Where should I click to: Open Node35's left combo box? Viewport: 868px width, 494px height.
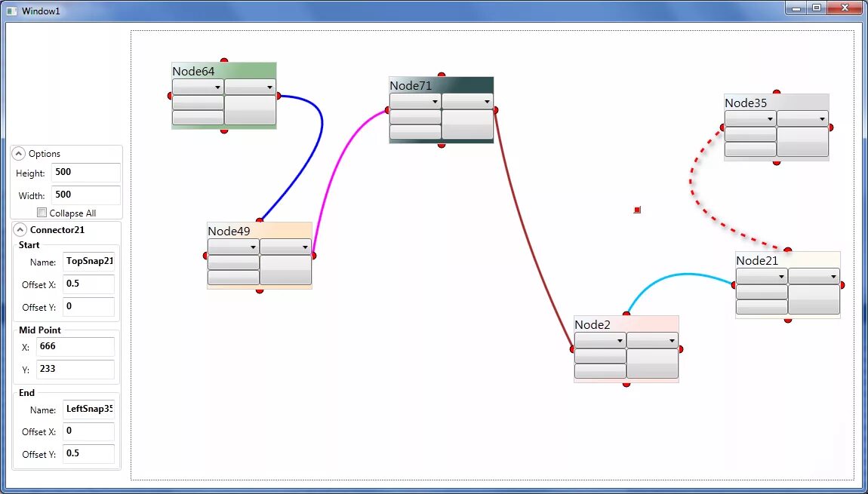point(751,118)
